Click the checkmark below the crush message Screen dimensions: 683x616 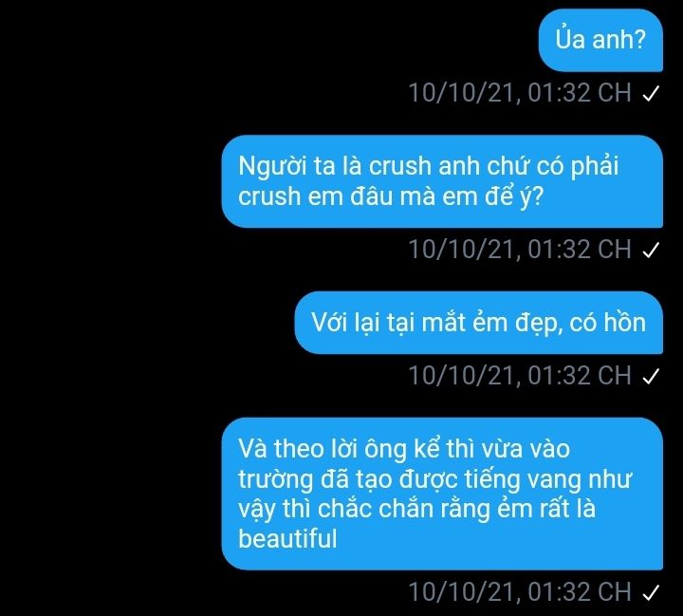tap(651, 250)
